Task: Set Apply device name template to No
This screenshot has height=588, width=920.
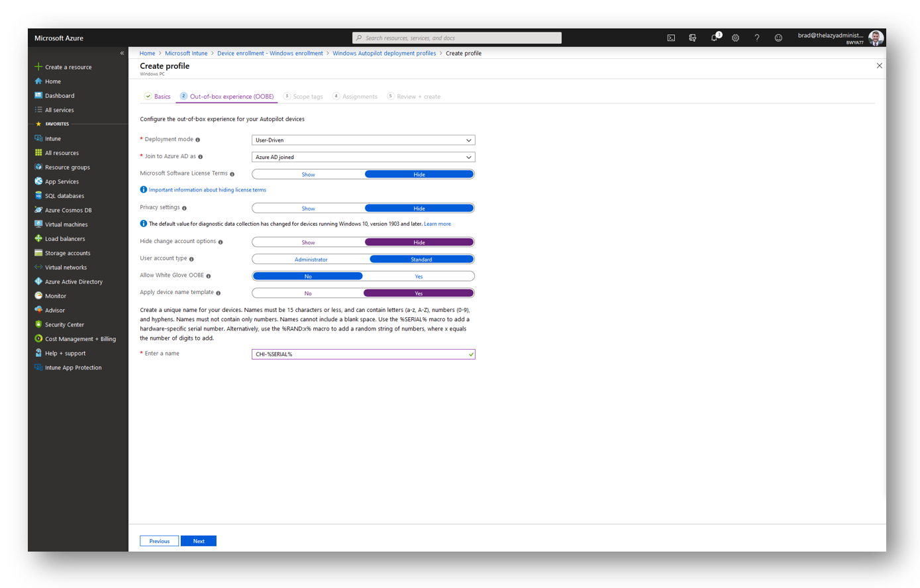Action: pos(308,293)
